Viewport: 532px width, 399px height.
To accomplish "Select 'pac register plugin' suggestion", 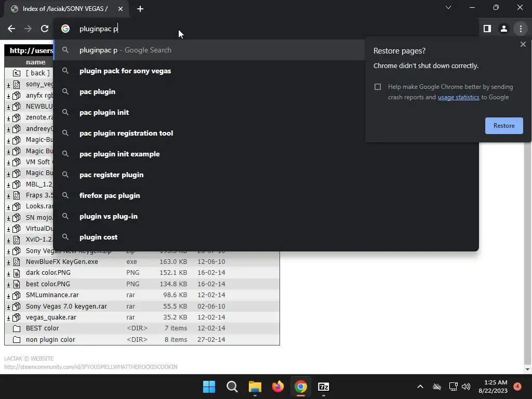I will [266, 175].
